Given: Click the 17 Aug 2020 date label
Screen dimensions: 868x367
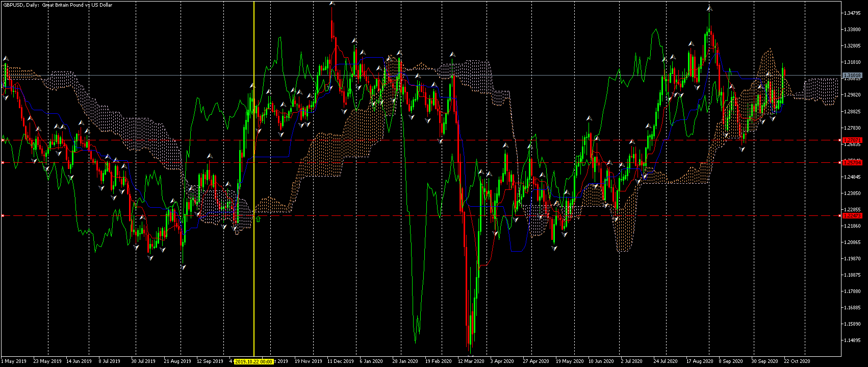Looking at the screenshot, I should pyautogui.click(x=699, y=361).
